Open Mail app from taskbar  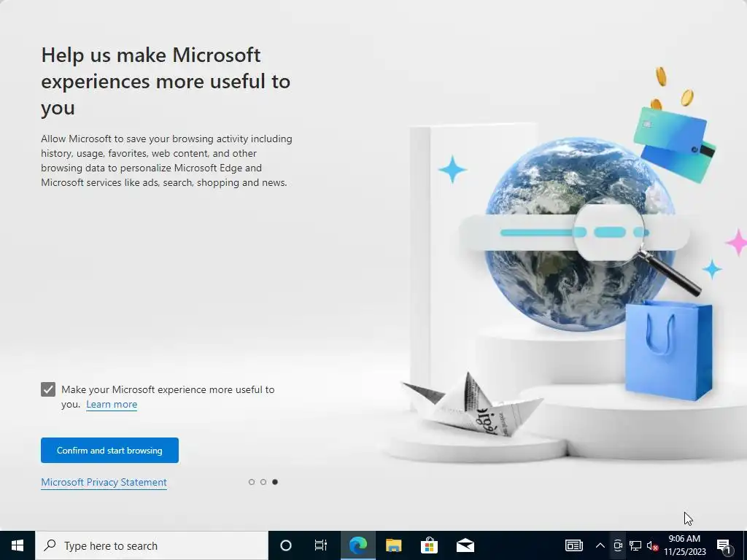point(465,545)
